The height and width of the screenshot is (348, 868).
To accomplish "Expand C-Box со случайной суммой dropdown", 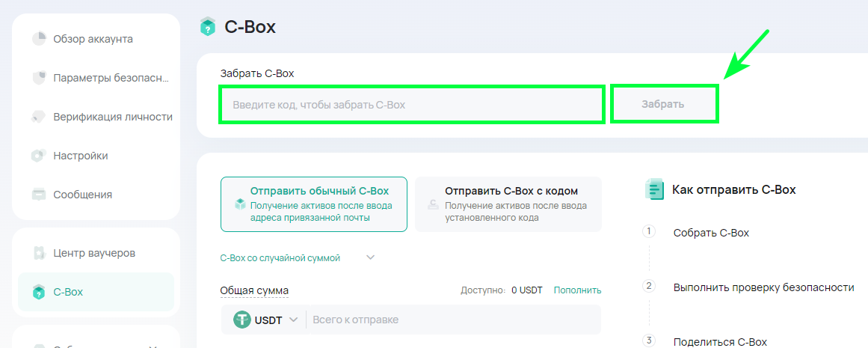I will pos(298,257).
